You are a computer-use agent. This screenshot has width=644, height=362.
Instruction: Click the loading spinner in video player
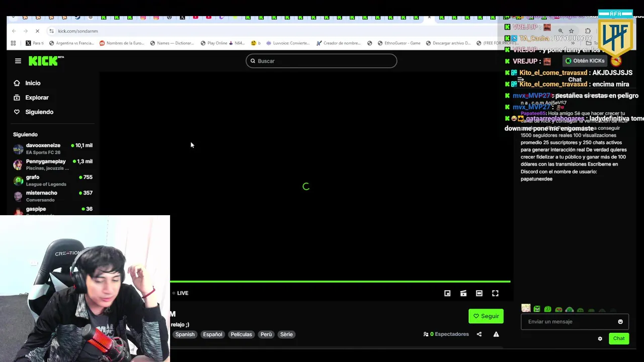click(306, 187)
